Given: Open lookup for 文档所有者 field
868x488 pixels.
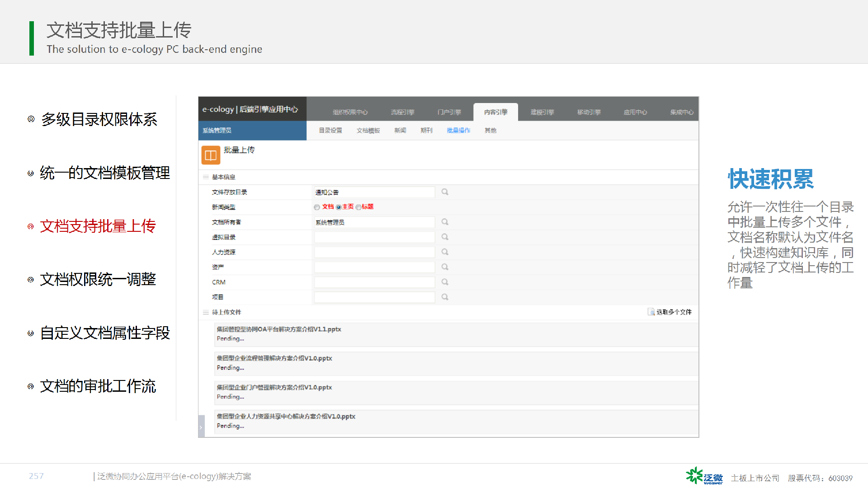Looking at the screenshot, I should point(445,222).
